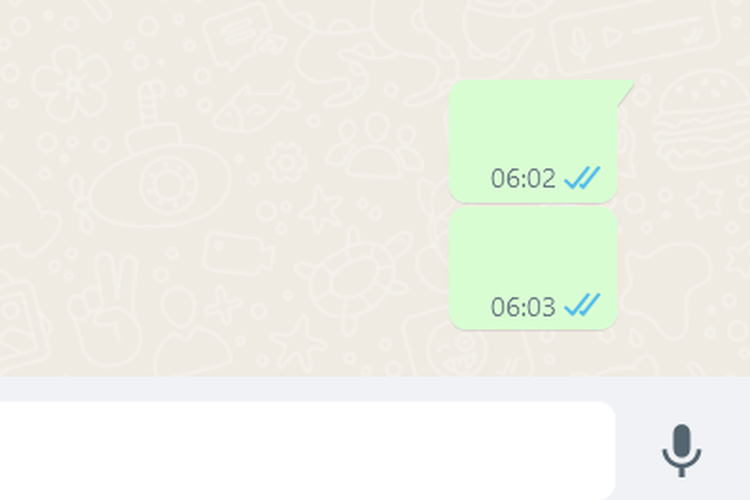The width and height of the screenshot is (750, 500).
Task: Click the tail corner of the 06:02 bubble
Action: [626, 92]
